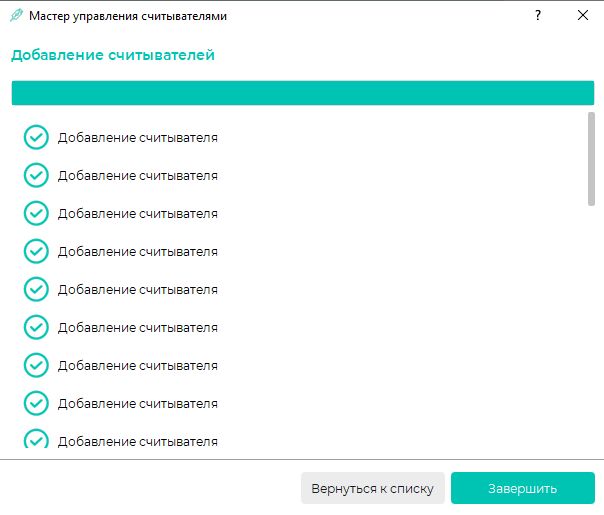Click the fourth row's checkmark status icon
Viewport: 604px width, 515px height.
tap(36, 251)
